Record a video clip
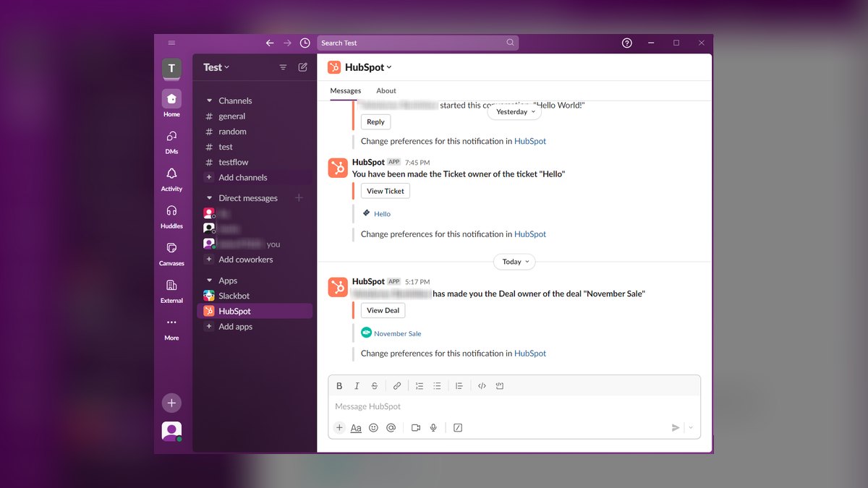This screenshot has width=868, height=488. pyautogui.click(x=416, y=427)
